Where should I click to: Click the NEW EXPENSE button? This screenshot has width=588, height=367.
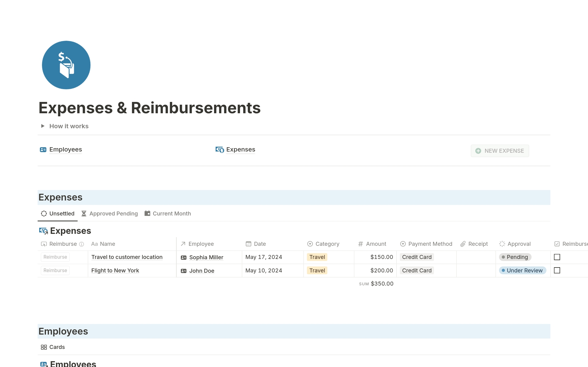pyautogui.click(x=500, y=151)
